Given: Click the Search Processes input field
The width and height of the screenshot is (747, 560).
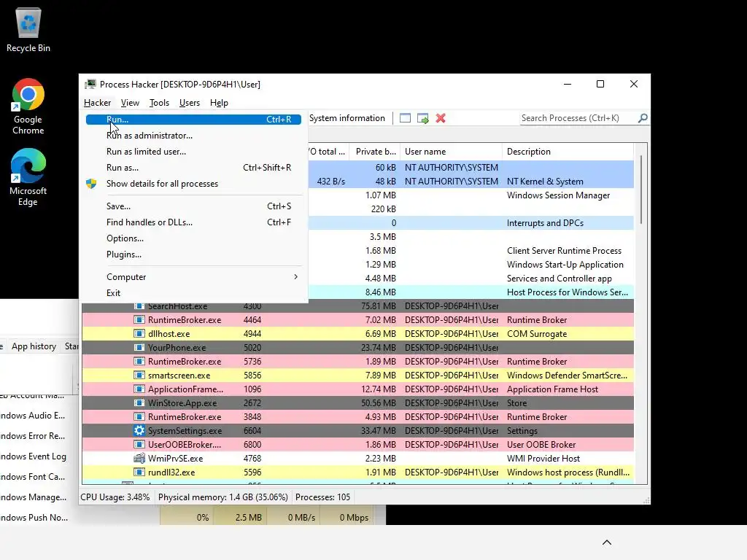Looking at the screenshot, I should 578,118.
